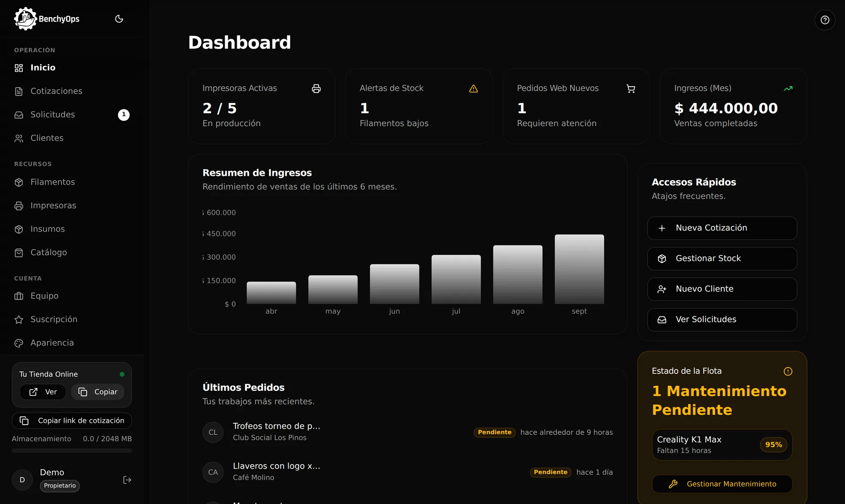
Task: Open Inicio in the sidebar
Action: coord(72,68)
